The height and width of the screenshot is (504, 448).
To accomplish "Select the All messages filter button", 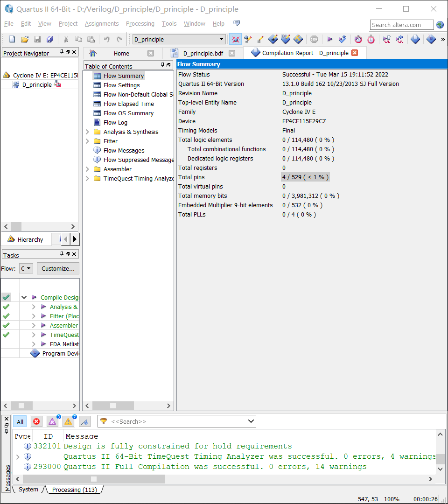I will (20, 421).
